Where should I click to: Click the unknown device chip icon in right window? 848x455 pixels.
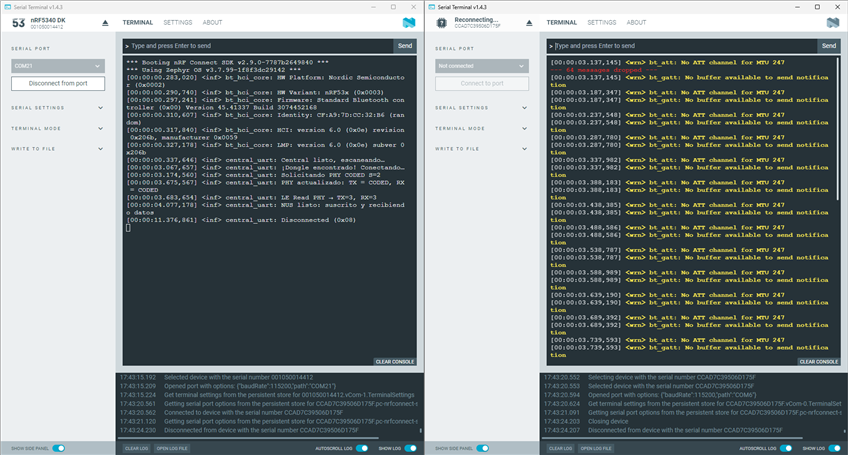[442, 23]
